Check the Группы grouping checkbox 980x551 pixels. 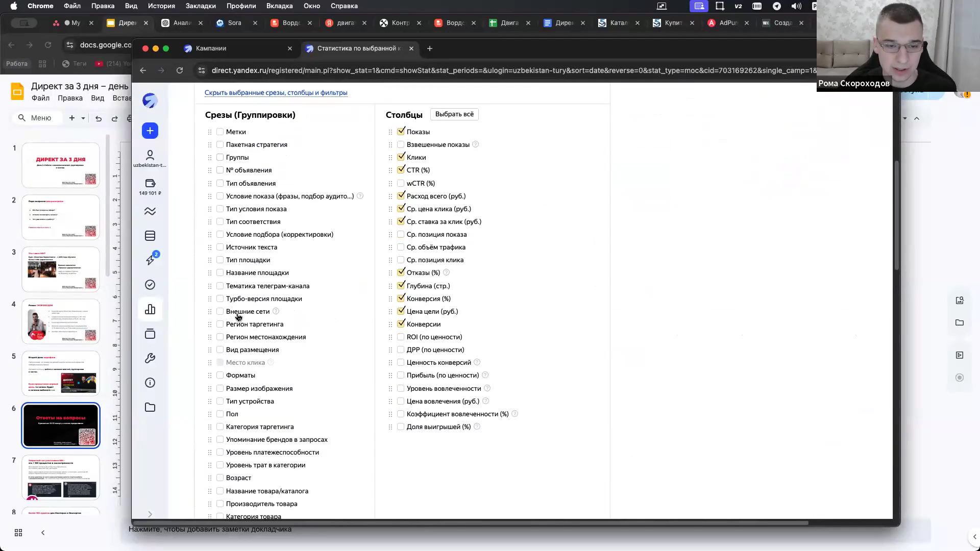[x=220, y=157]
